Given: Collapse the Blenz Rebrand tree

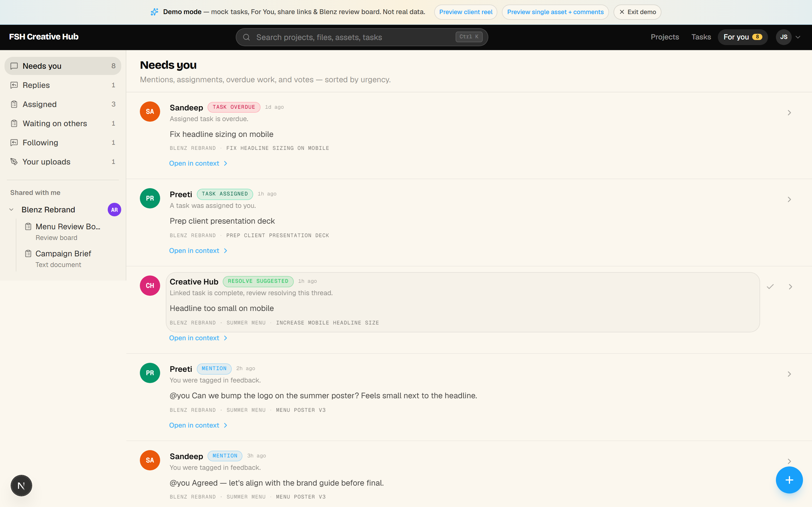Looking at the screenshot, I should pos(11,210).
